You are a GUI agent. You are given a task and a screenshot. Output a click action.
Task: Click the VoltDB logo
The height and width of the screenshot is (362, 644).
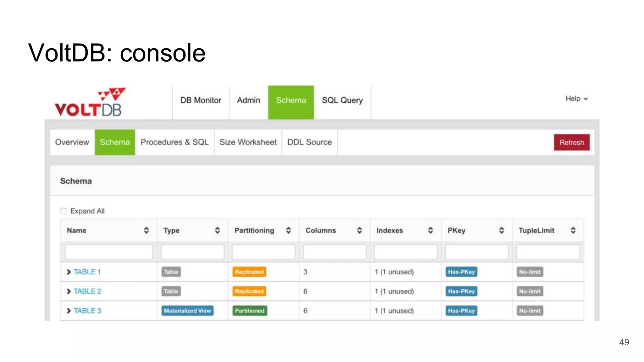90,102
